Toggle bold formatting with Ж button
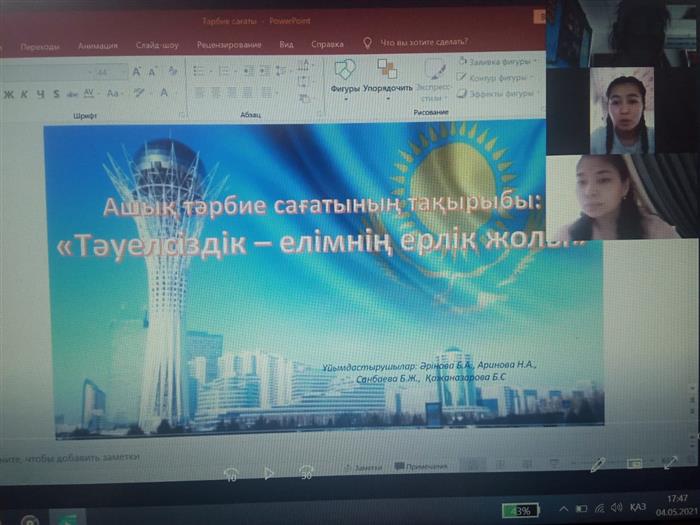Viewport: 700px width, 525px height. 9,94
